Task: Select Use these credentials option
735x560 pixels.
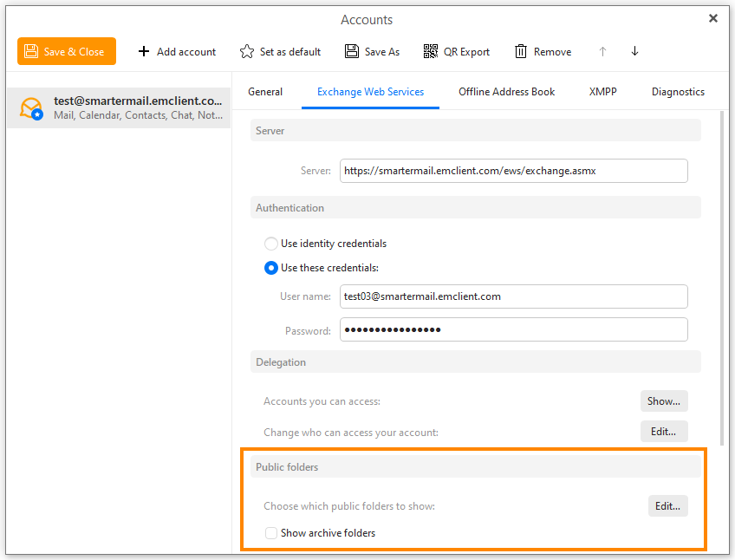Action: 271,268
